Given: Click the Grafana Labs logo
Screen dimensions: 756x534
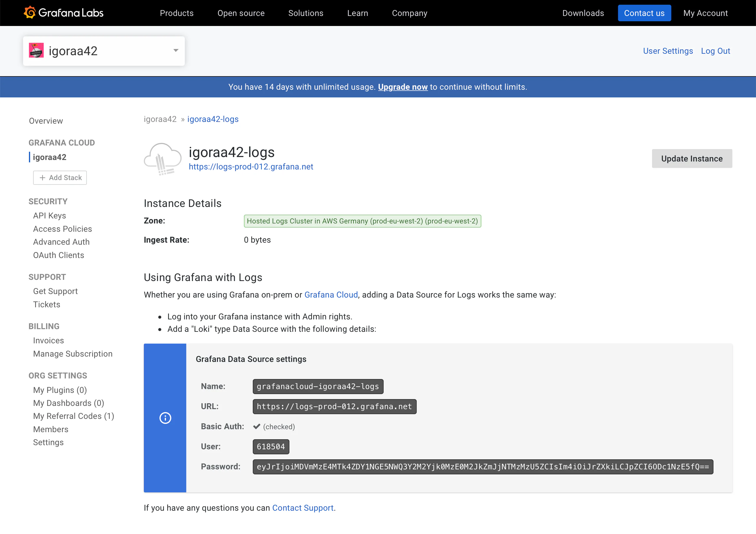Looking at the screenshot, I should [x=63, y=13].
